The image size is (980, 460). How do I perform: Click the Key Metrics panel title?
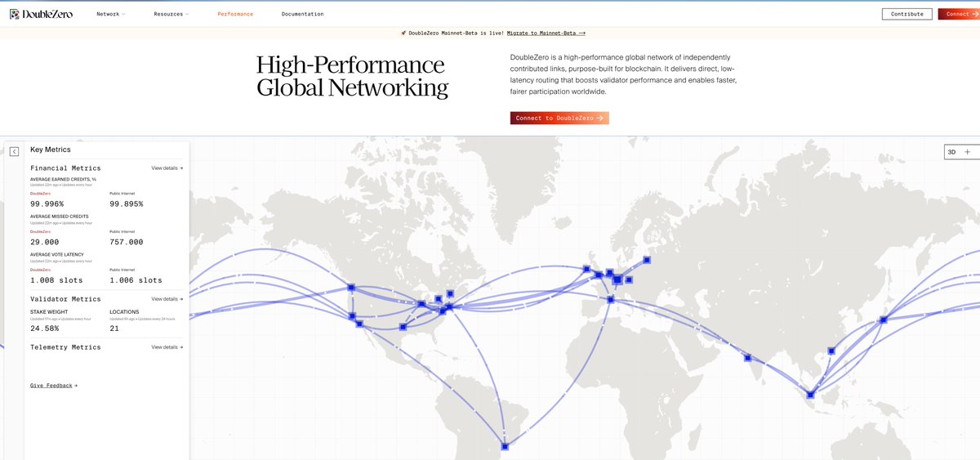pos(51,150)
